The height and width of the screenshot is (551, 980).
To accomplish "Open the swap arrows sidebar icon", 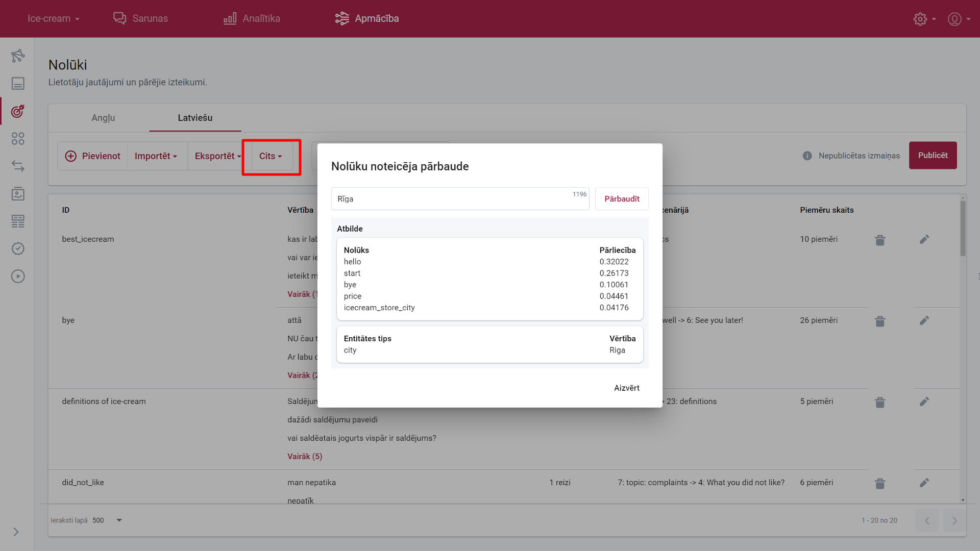I will [18, 166].
